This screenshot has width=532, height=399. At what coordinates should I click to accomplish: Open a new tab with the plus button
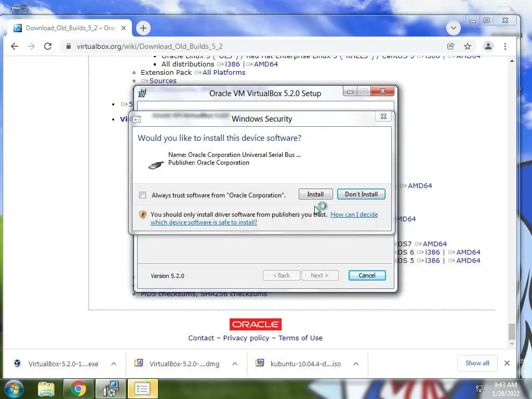point(143,28)
